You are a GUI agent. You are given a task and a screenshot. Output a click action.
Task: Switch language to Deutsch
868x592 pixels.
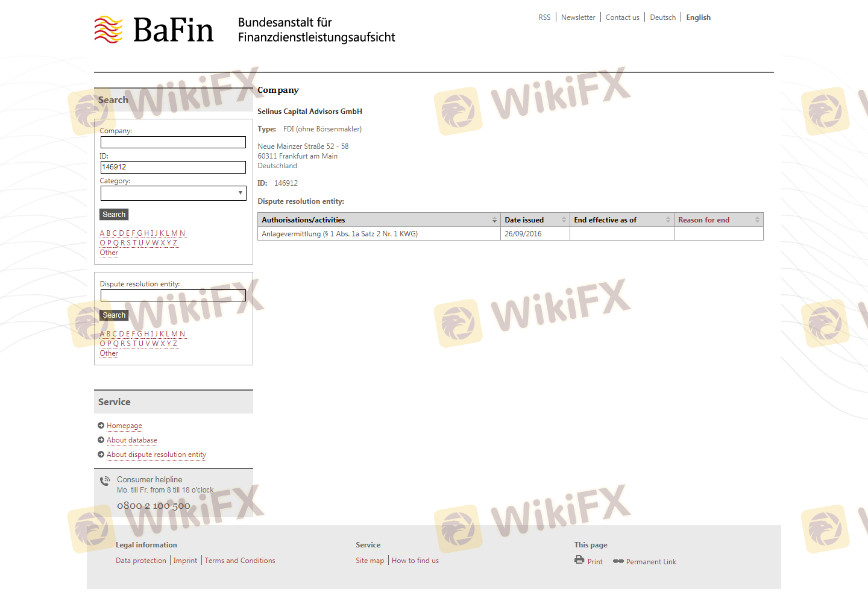662,17
